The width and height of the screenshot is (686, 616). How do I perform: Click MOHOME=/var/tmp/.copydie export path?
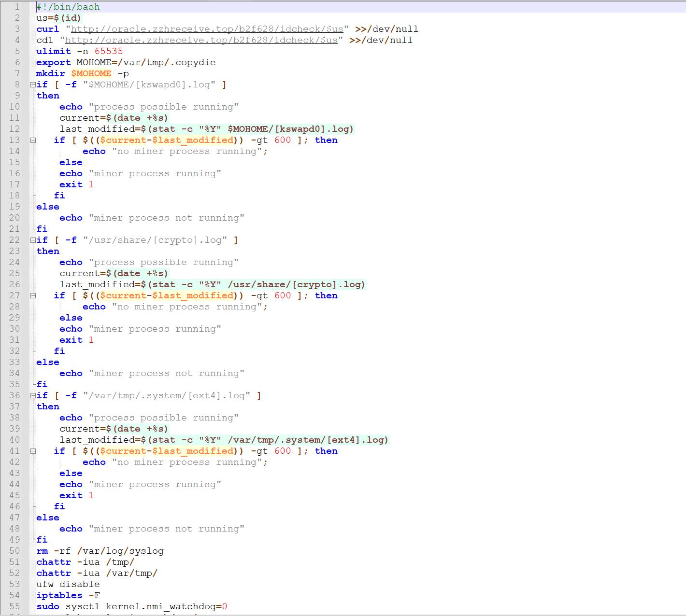coord(146,62)
